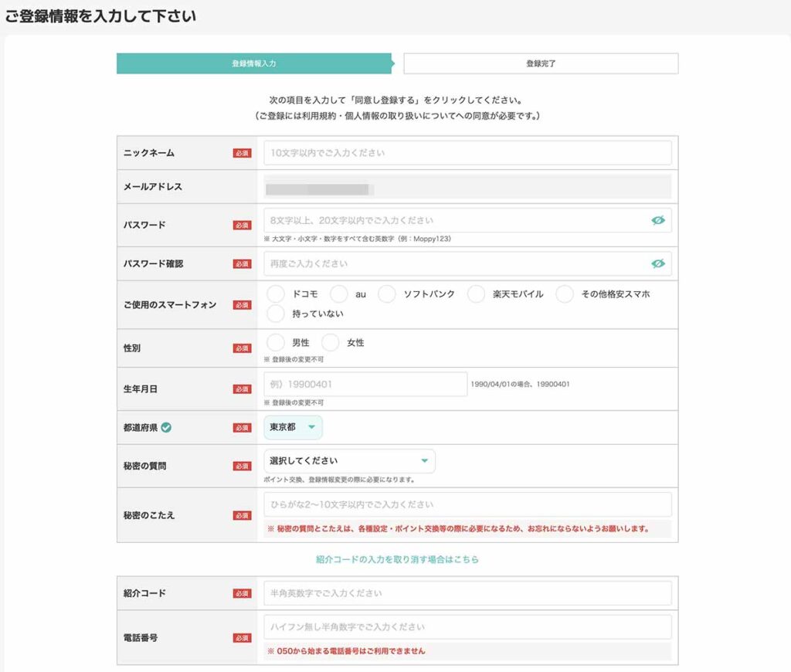Select the ドコモ radio button
Image resolution: width=791 pixels, height=672 pixels.
pos(276,294)
